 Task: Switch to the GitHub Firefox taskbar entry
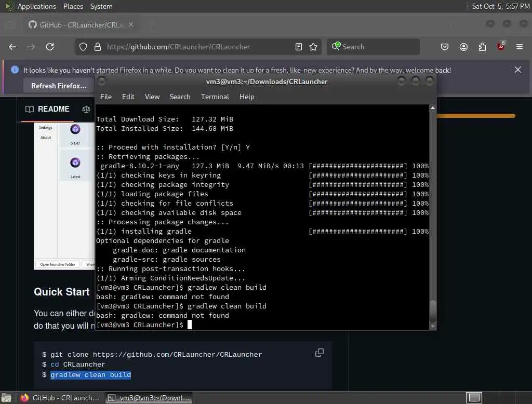(60, 398)
